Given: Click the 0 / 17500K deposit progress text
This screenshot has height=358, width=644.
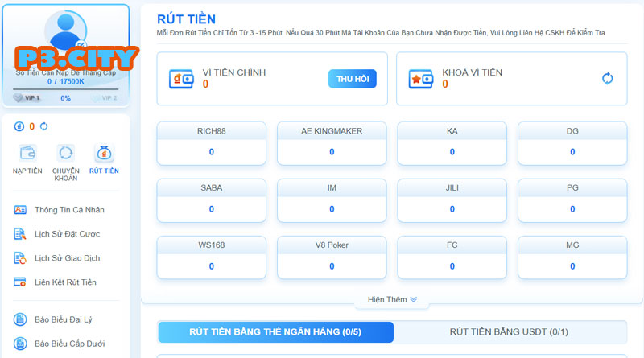Looking at the screenshot, I should (x=66, y=81).
